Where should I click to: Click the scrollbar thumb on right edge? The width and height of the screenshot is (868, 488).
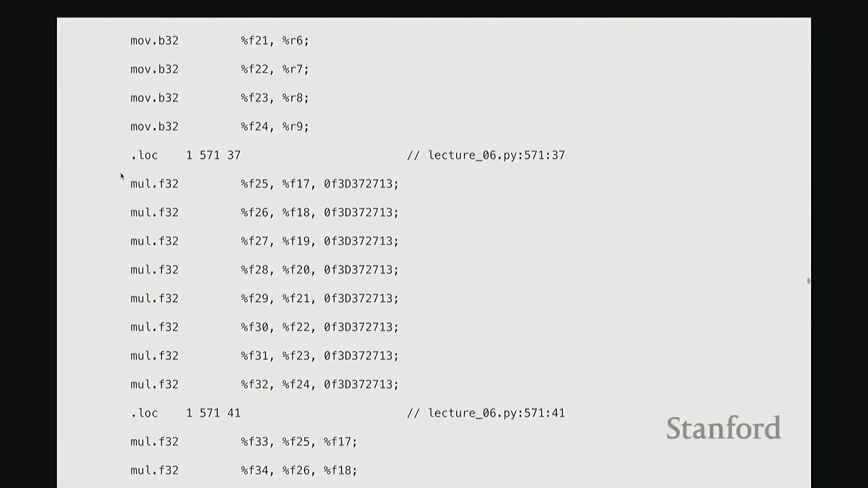pos(808,281)
